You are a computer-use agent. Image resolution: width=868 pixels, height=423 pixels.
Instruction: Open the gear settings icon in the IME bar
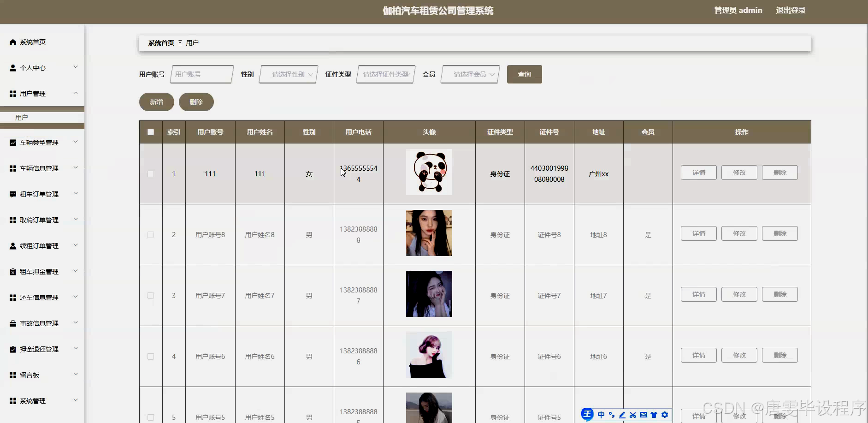click(665, 415)
